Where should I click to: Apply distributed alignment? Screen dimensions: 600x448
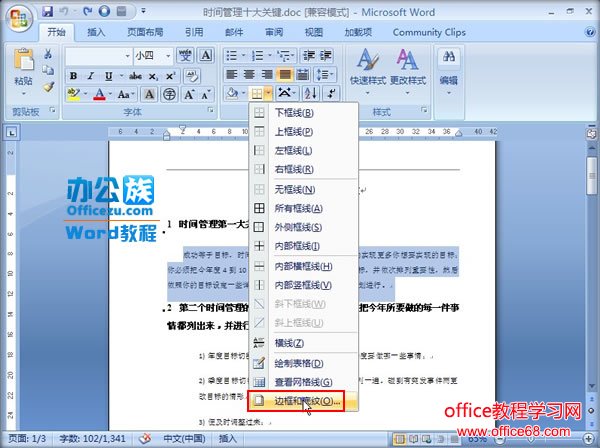(x=303, y=74)
